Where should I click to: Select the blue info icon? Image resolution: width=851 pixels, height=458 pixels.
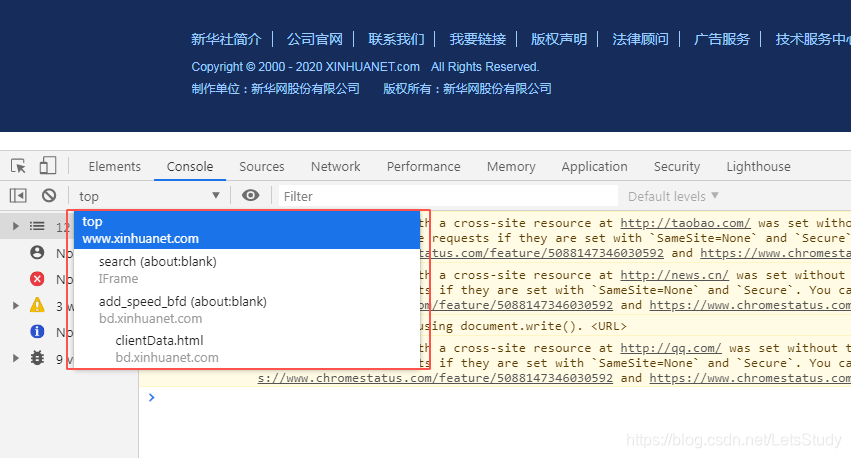click(37, 331)
